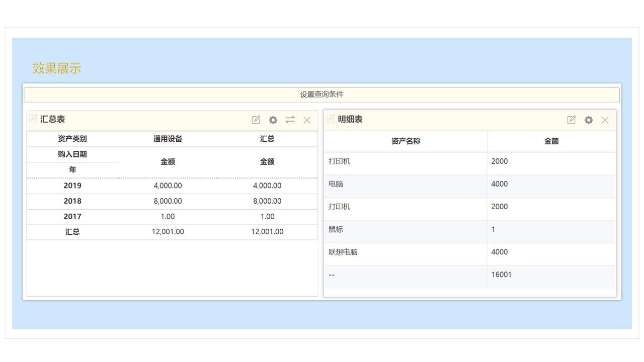Click 12,001.00 in the 汇总 column
Image resolution: width=644 pixels, height=362 pixels.
[267, 232]
